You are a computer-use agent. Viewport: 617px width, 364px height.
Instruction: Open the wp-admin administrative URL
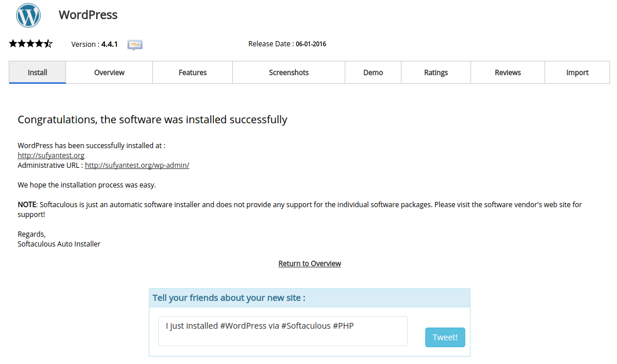tap(137, 165)
